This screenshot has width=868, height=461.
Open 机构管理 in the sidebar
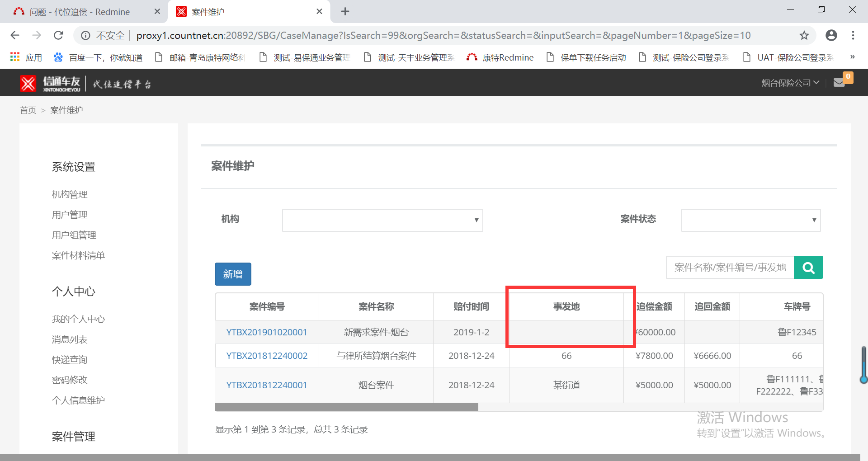(70, 194)
